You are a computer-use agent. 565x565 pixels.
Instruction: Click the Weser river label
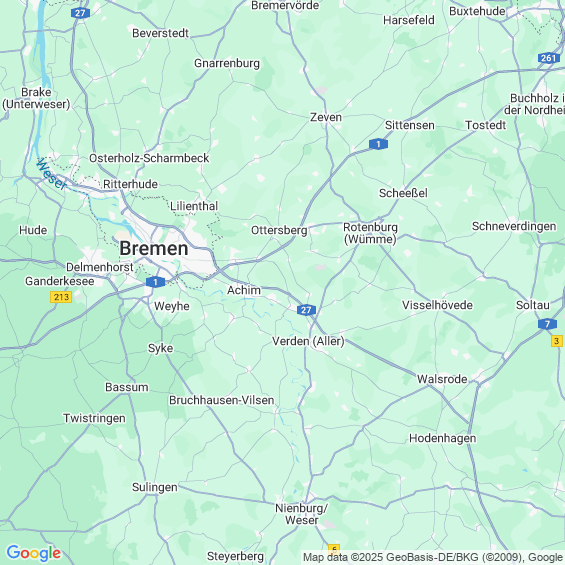pos(52,174)
